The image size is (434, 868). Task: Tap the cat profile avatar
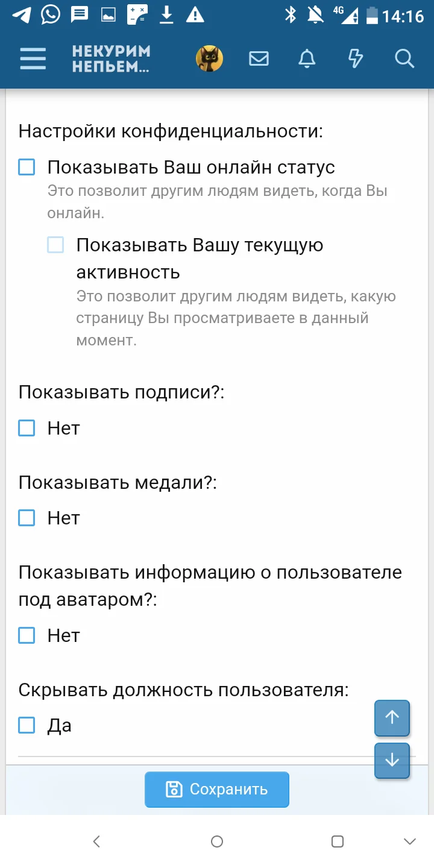[x=209, y=58]
